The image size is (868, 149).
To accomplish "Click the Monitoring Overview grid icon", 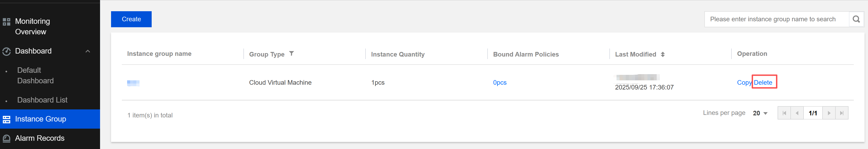I will pyautogui.click(x=6, y=22).
